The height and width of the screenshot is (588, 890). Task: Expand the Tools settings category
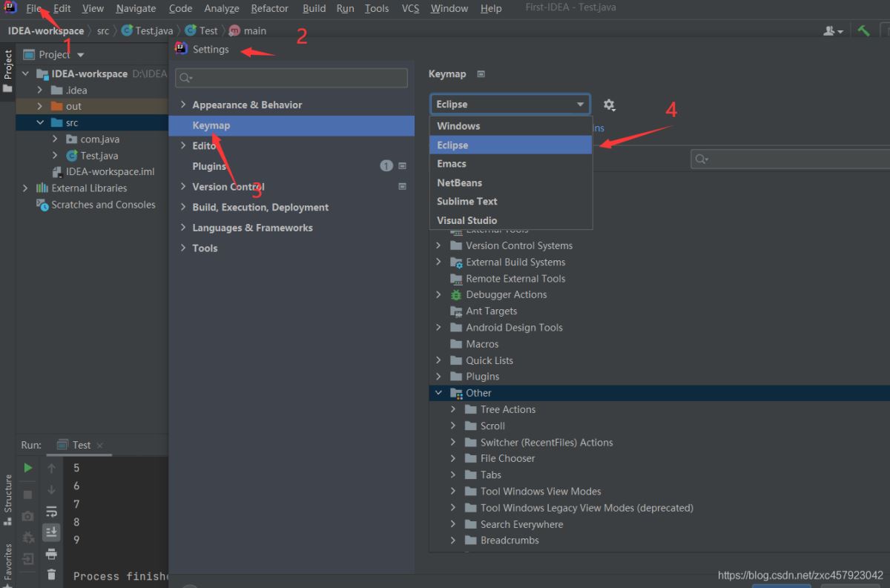[183, 248]
